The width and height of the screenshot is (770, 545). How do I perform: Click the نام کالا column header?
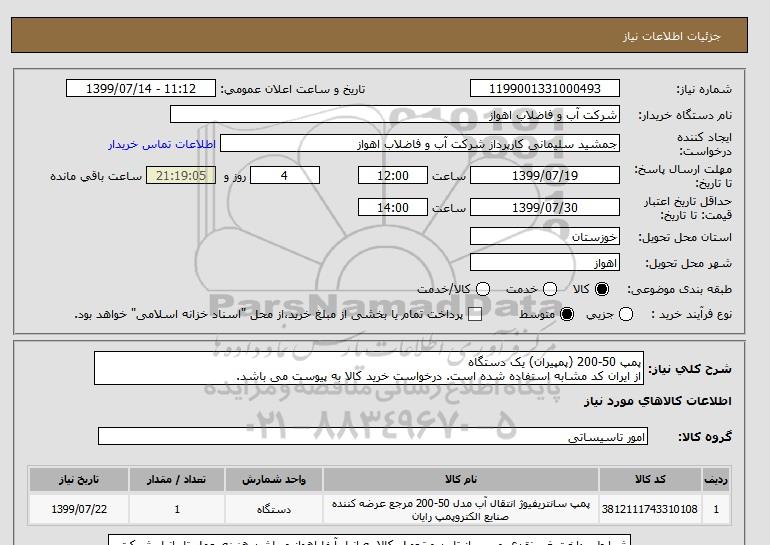click(461, 480)
